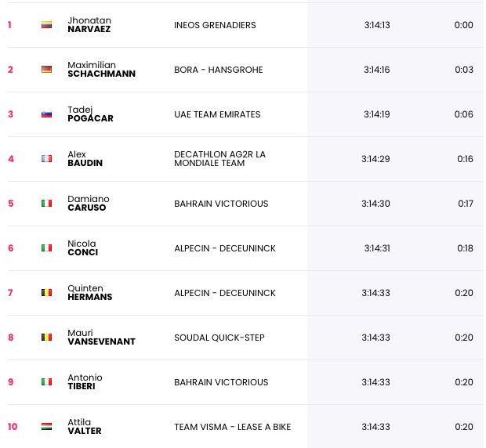Click the German flag beside Schachmann
486x448 pixels.
point(46,70)
